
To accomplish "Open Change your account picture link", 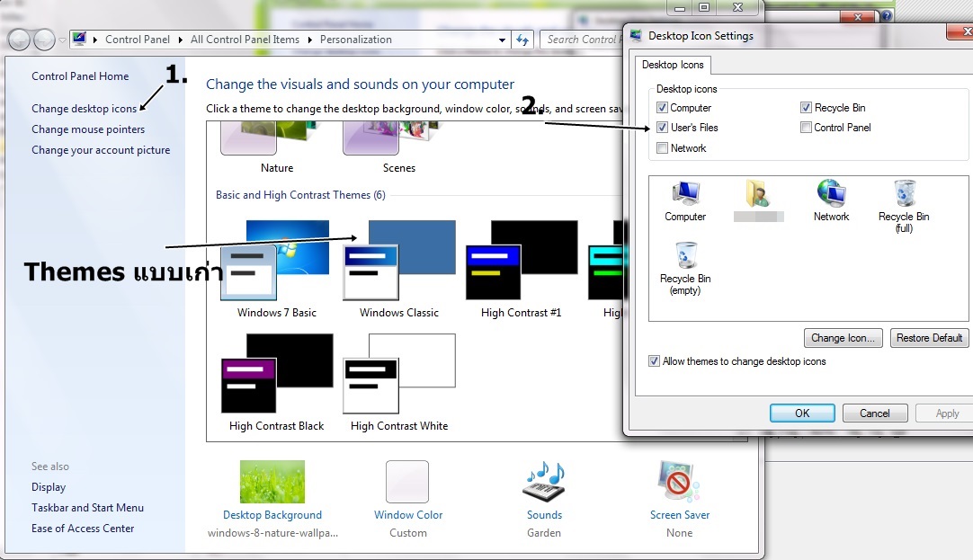I will tap(101, 150).
